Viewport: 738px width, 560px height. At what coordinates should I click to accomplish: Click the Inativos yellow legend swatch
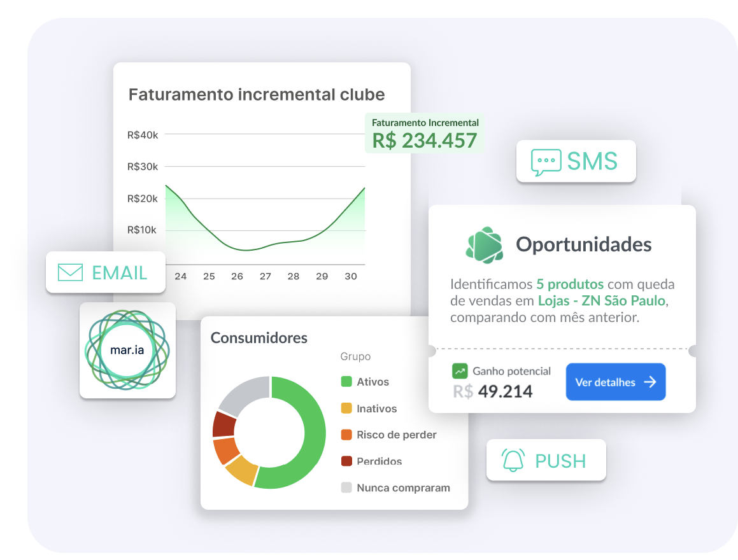pos(346,409)
